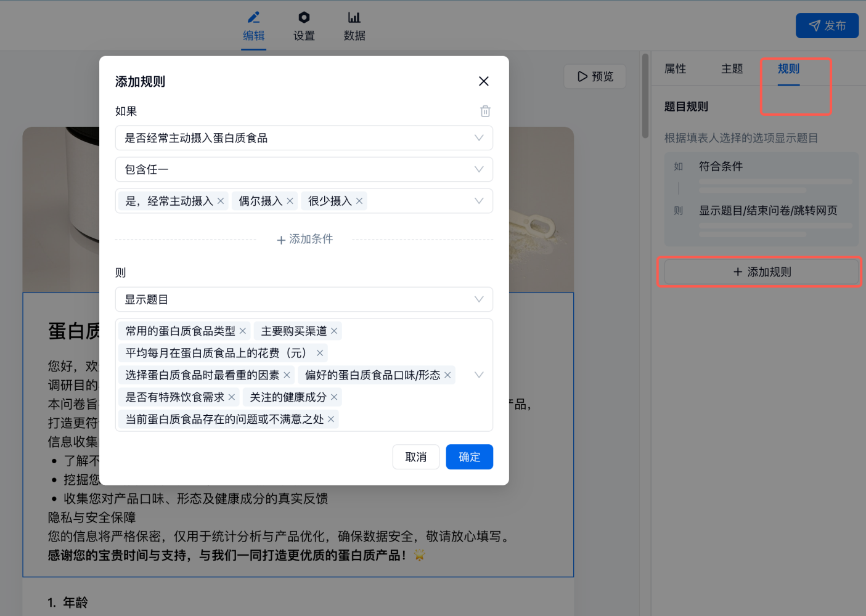Screen dimensions: 866x616
Task: Remove the 主要购买渠道 tag
Action: click(x=334, y=331)
